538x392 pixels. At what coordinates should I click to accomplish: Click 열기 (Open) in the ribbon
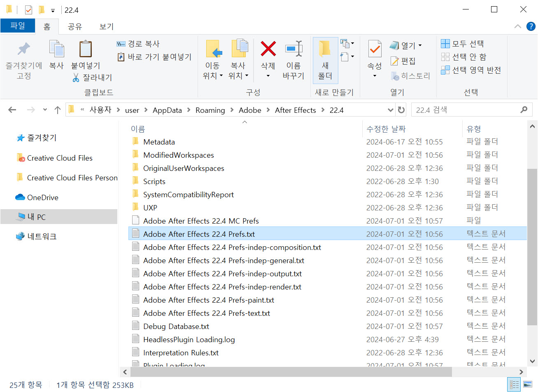(403, 45)
